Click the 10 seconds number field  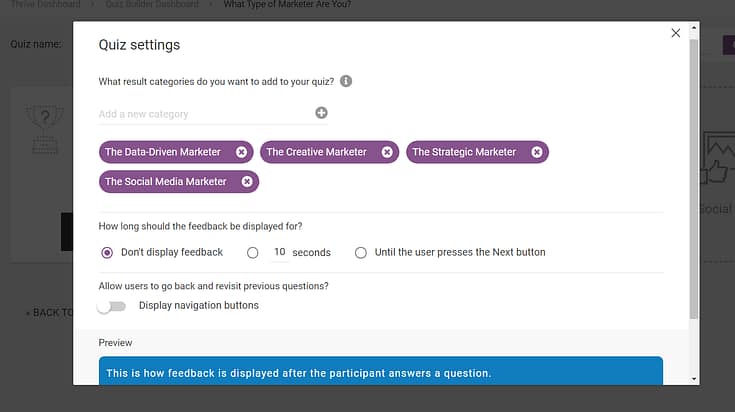[280, 252]
